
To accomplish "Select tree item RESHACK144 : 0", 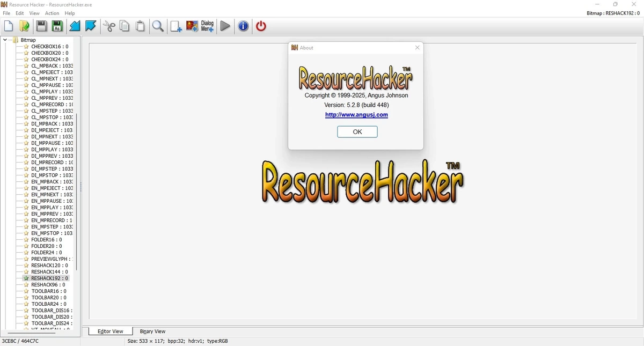I will tap(50, 272).
